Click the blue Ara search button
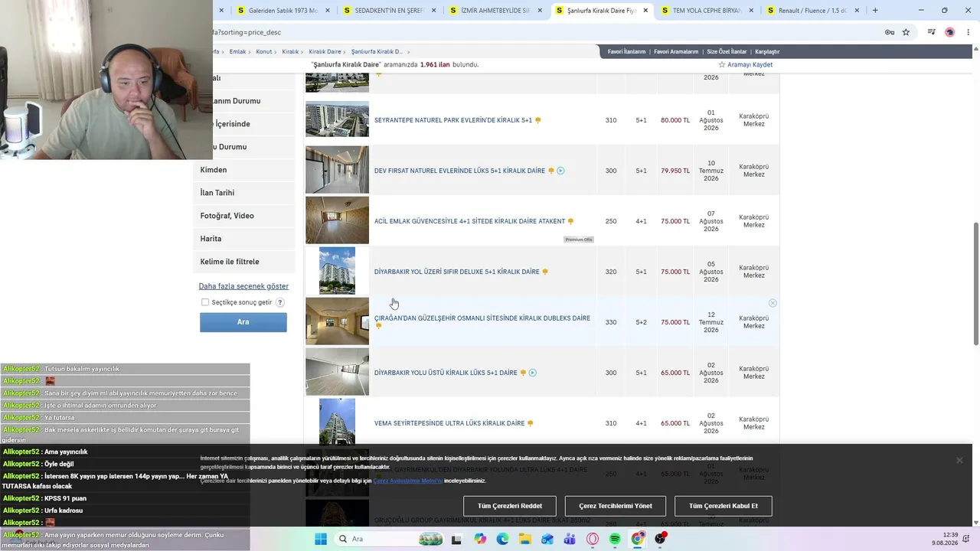 click(x=243, y=322)
